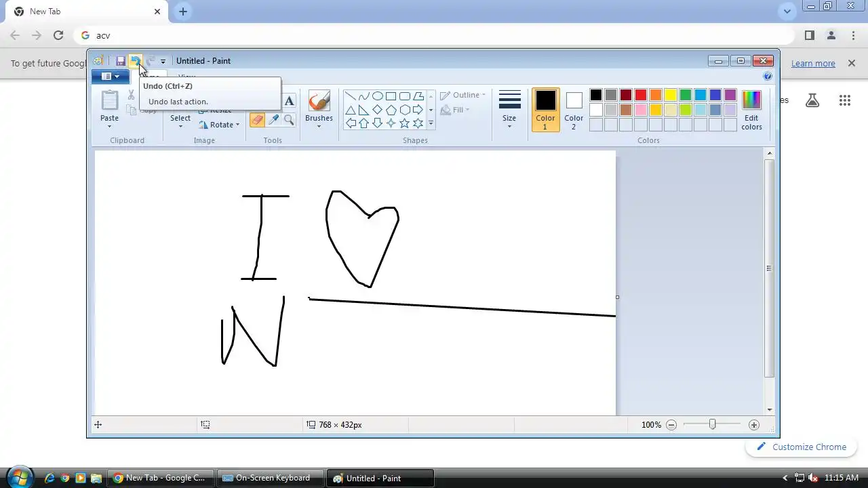The image size is (868, 488).
Task: Open the Customize Quick Access Toolbar dropdown
Action: click(x=163, y=62)
